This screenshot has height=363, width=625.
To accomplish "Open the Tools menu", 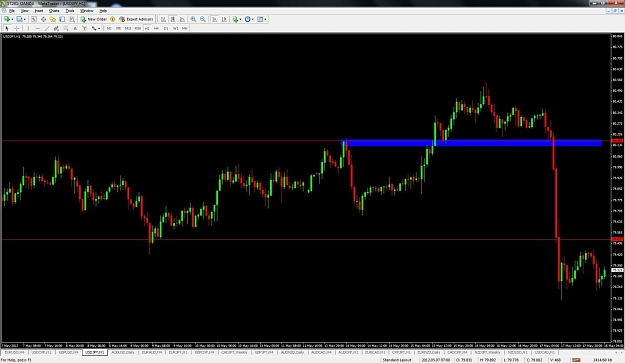I will pos(70,11).
